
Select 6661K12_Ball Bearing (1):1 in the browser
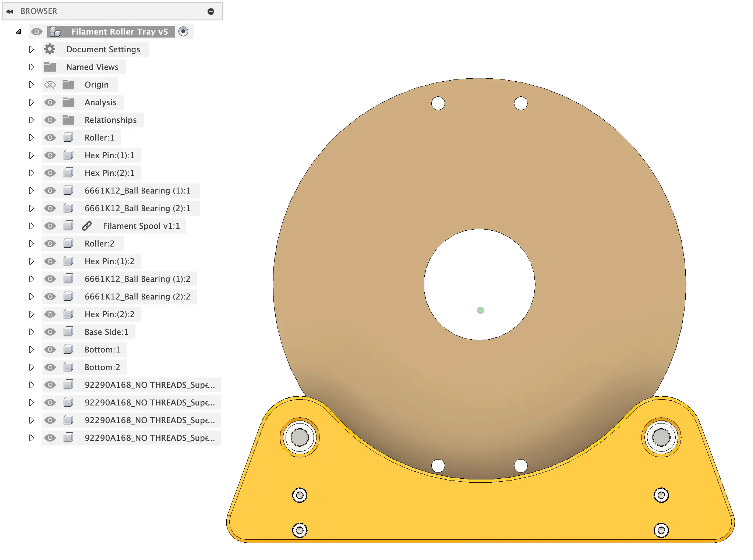pos(137,191)
